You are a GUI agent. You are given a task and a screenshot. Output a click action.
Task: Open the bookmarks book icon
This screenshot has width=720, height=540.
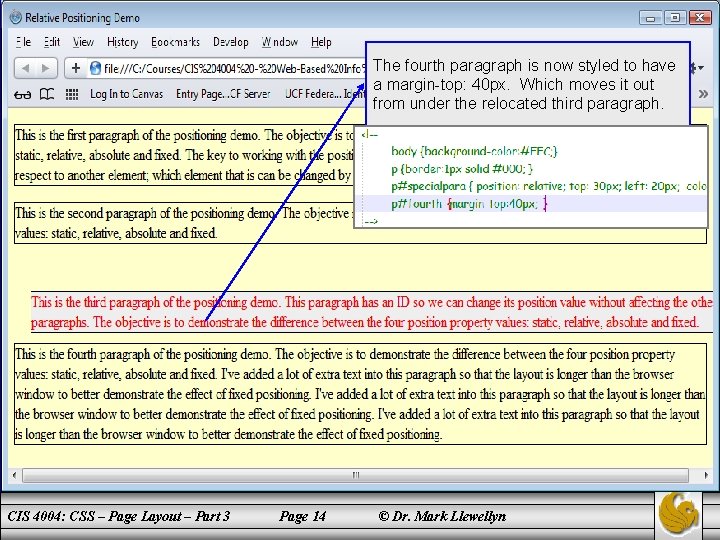pyautogui.click(x=47, y=95)
